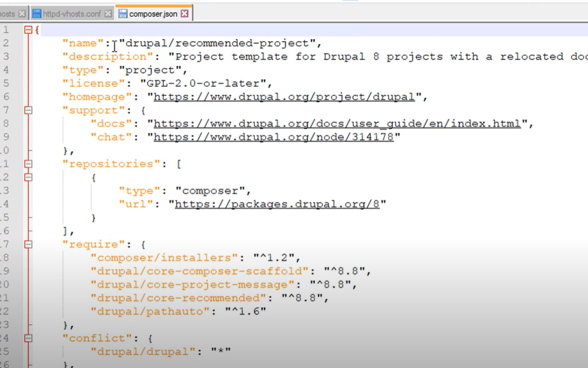588x368 pixels.
Task: Click the "composer" type value
Action: pyautogui.click(x=210, y=191)
